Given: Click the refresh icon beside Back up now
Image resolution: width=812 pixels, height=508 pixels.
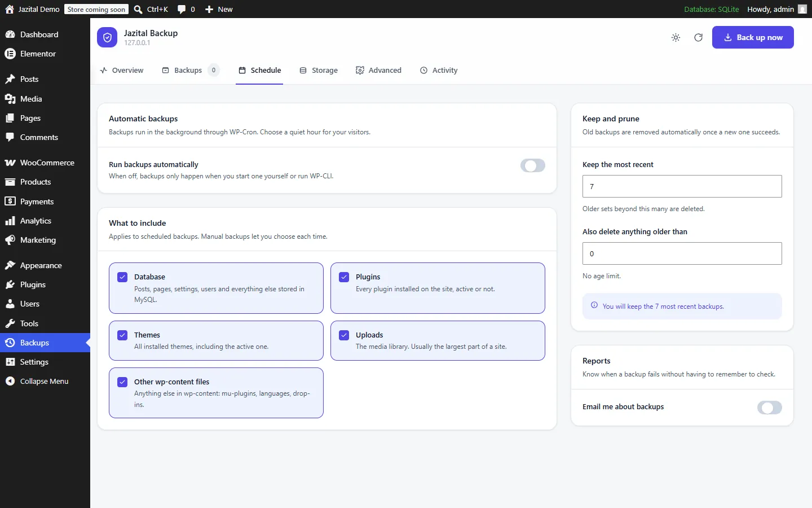Looking at the screenshot, I should tap(698, 38).
